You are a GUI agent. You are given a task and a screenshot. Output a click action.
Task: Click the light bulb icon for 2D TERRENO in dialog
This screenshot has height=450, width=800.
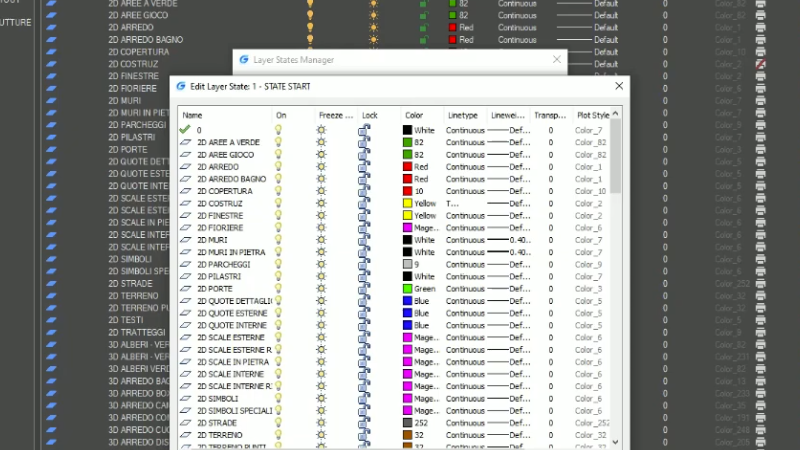(x=280, y=436)
